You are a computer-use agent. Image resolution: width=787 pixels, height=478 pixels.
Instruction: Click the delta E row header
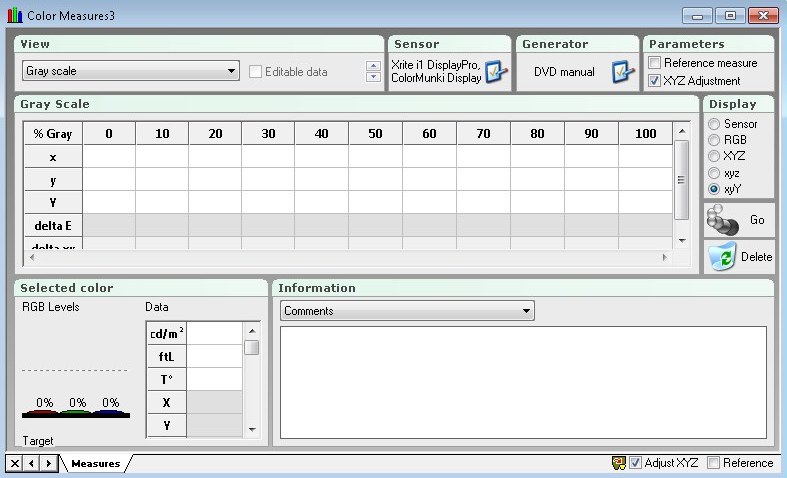click(x=53, y=226)
